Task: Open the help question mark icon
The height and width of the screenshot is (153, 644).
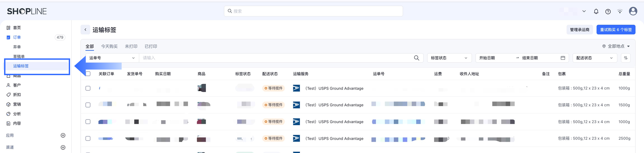Action: click(608, 11)
